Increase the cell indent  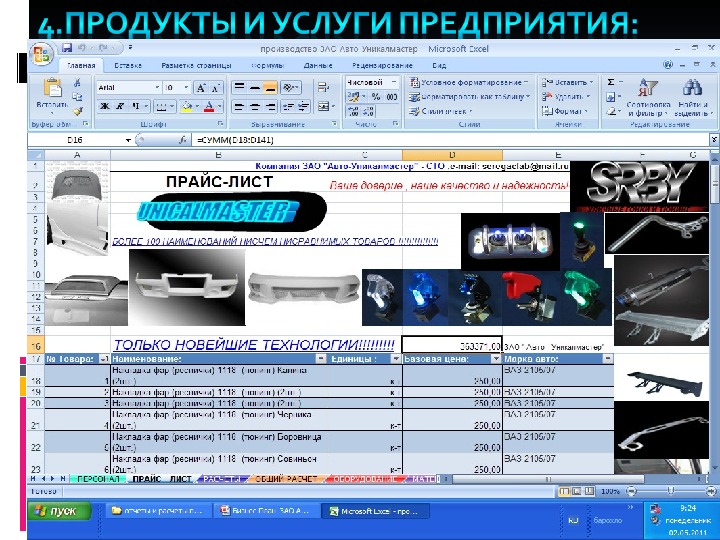pos(304,107)
